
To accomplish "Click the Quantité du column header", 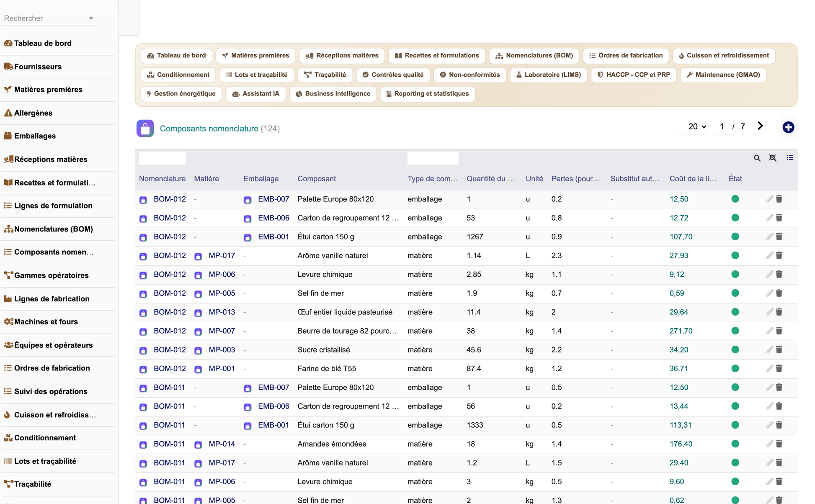I will (x=490, y=178).
